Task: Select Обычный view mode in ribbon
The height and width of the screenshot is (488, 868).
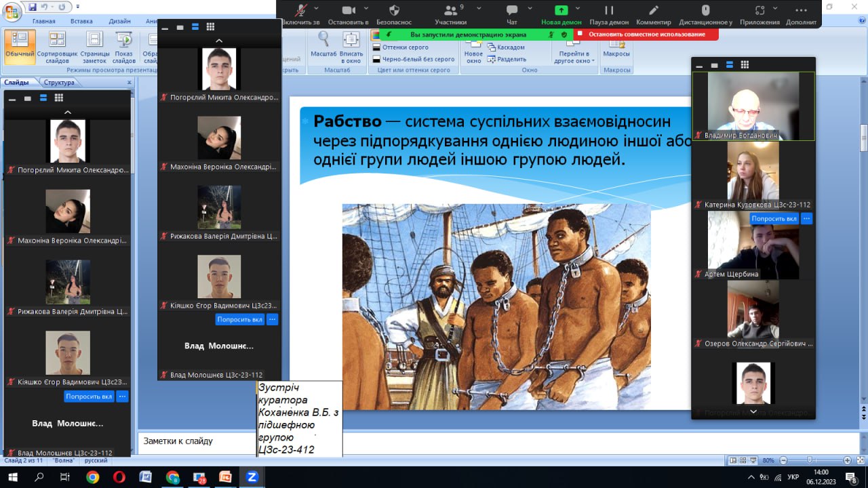Action: point(20,46)
